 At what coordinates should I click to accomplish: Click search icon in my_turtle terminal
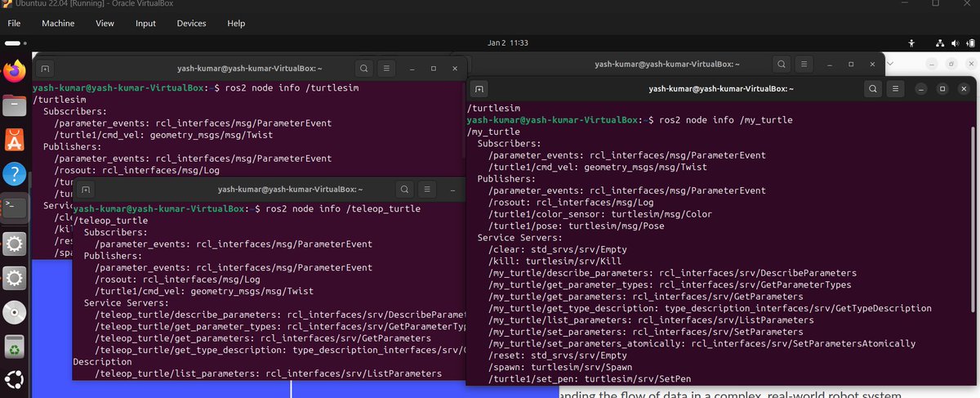coord(873,89)
